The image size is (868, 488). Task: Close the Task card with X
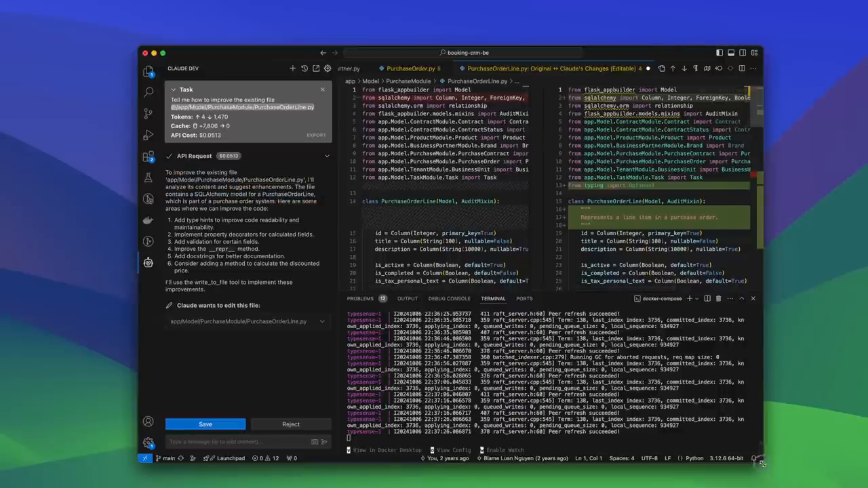(x=323, y=89)
